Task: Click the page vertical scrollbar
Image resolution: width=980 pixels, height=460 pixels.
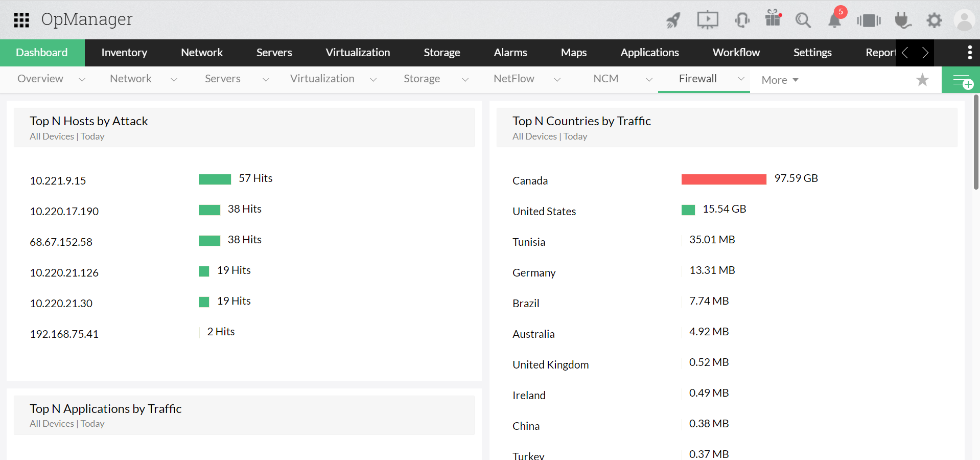Action: pos(975,143)
